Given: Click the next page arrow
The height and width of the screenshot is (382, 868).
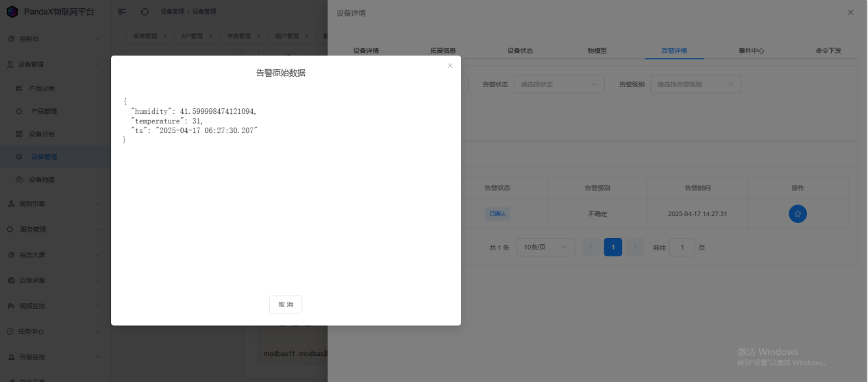Looking at the screenshot, I should click(635, 247).
